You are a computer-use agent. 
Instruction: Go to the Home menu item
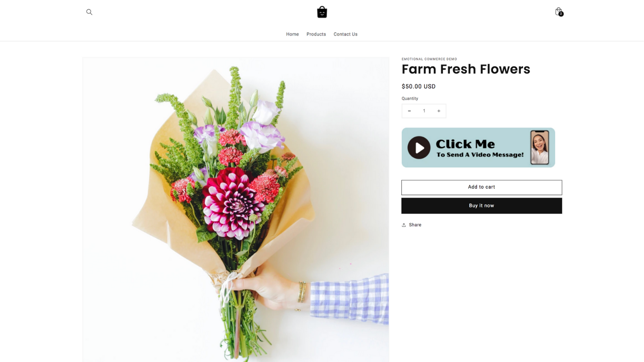[x=293, y=34]
